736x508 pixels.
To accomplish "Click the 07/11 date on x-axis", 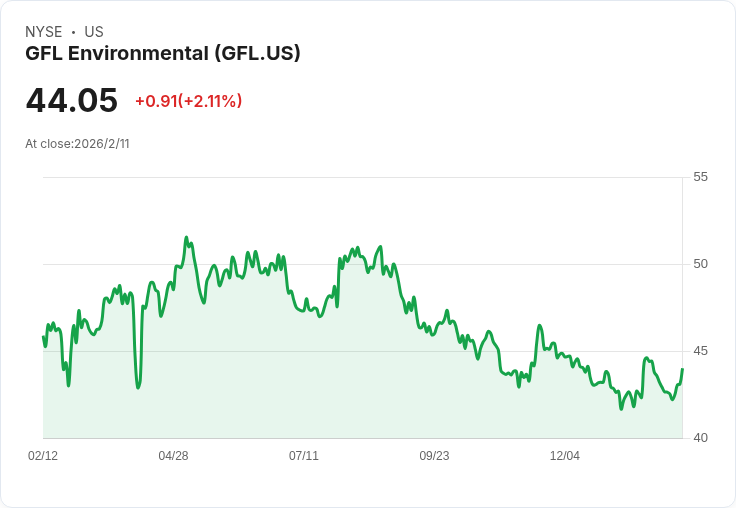I will (x=304, y=455).
